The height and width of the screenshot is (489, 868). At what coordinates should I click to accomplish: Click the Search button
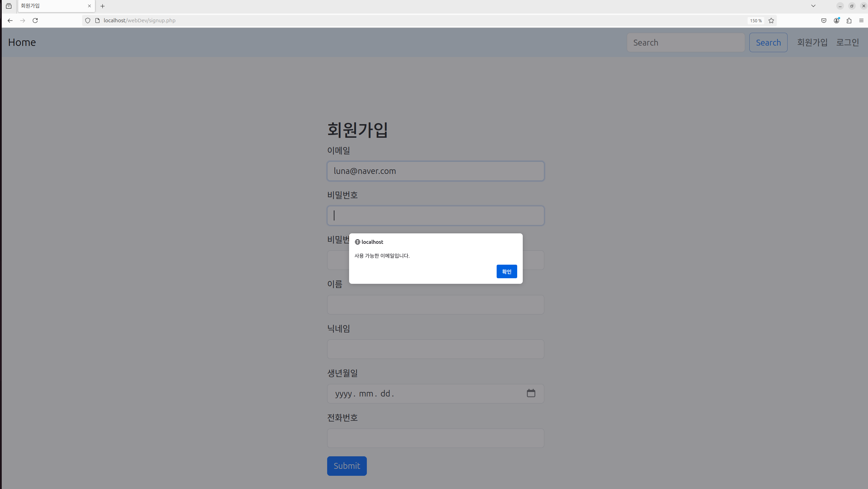tap(768, 42)
